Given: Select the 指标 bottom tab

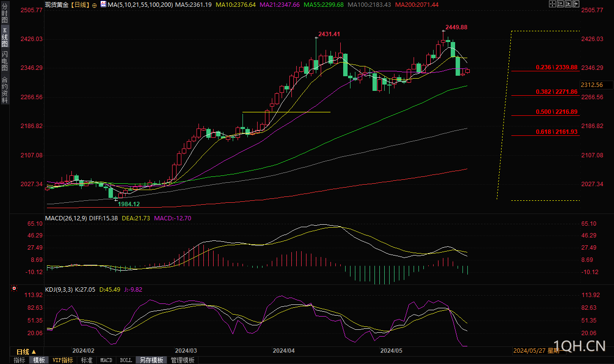Looking at the screenshot, I should pyautogui.click(x=20, y=360).
